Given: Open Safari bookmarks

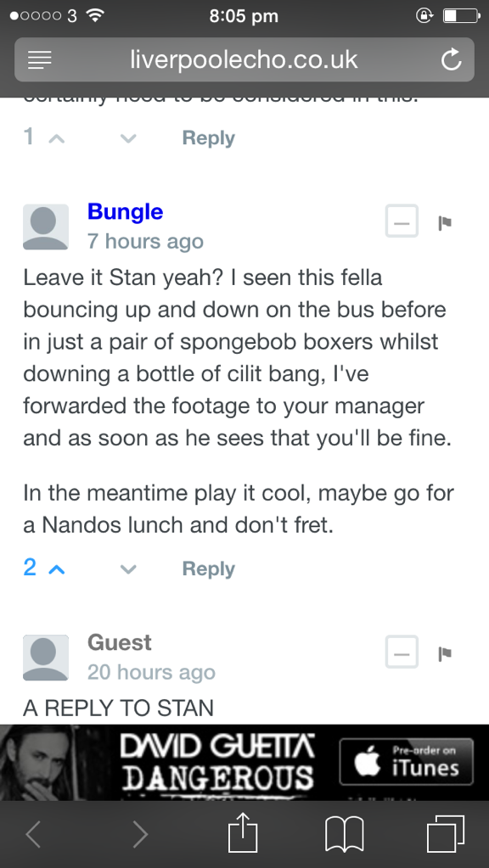Looking at the screenshot, I should coord(344,834).
